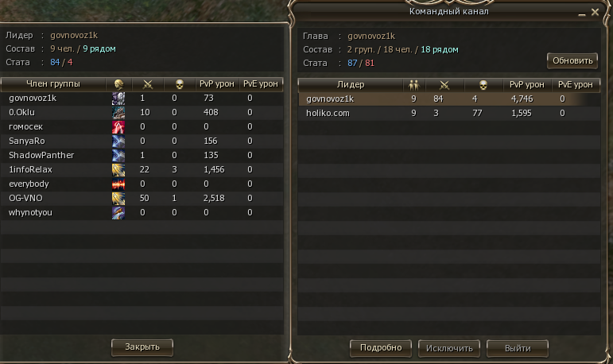Image resolution: width=613 pixels, height=364 pixels.
Task: Select the OG-VNO group member row
Action: click(142, 198)
